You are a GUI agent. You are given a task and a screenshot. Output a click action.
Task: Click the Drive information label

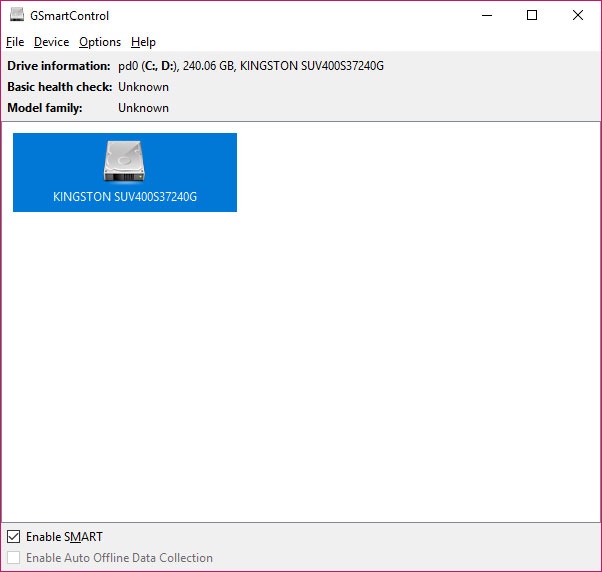[x=59, y=66]
